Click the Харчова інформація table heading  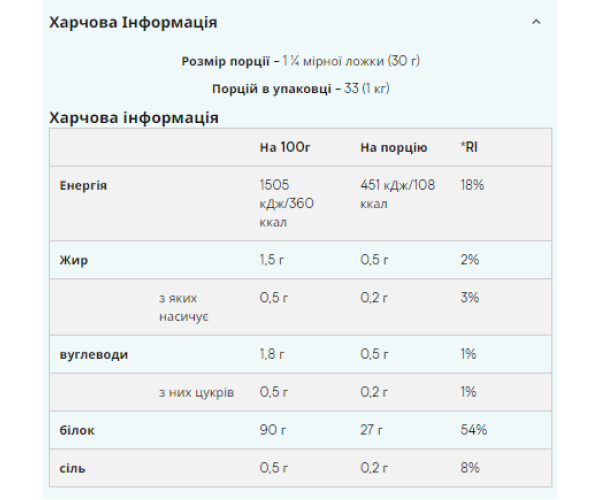[x=134, y=117]
